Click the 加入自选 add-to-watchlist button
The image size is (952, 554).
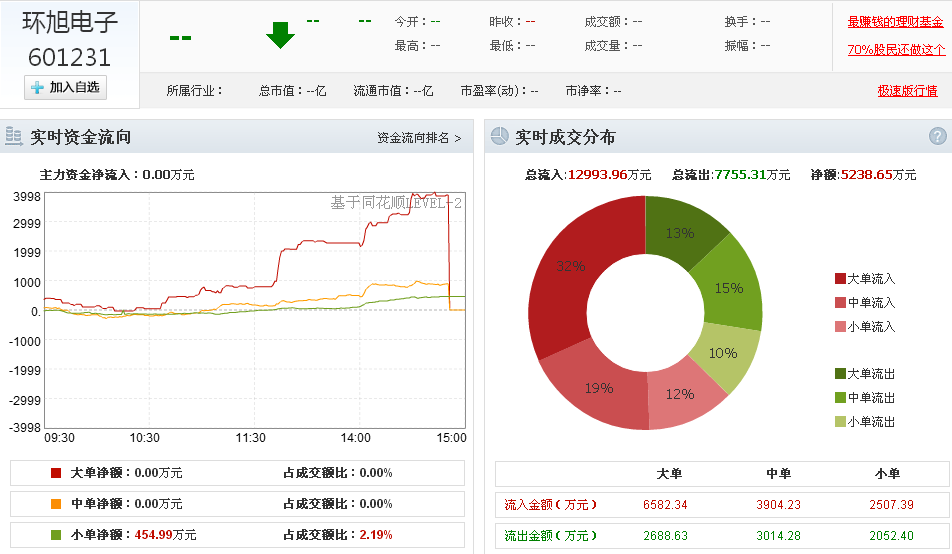click(66, 87)
